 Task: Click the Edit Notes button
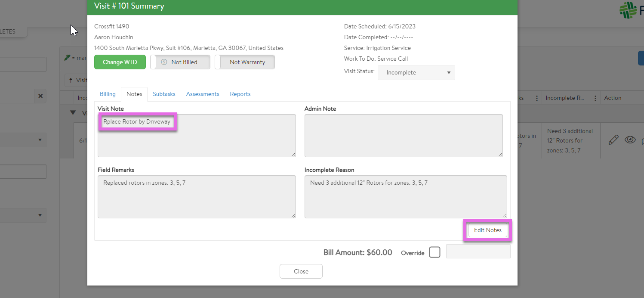point(487,230)
